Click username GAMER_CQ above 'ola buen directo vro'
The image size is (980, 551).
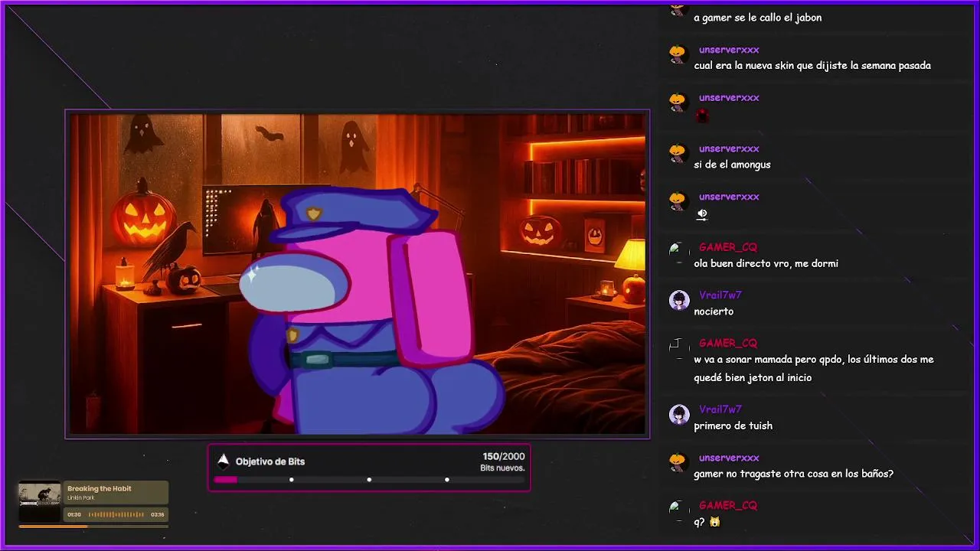[x=727, y=247]
